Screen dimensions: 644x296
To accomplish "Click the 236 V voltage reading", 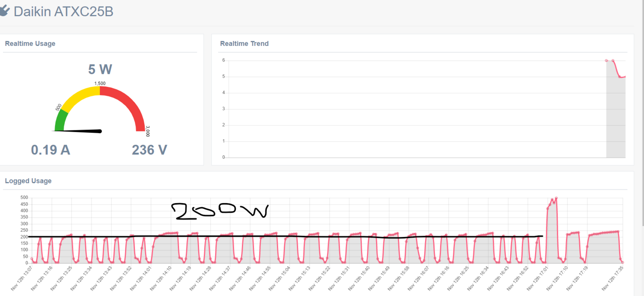I will coord(149,150).
